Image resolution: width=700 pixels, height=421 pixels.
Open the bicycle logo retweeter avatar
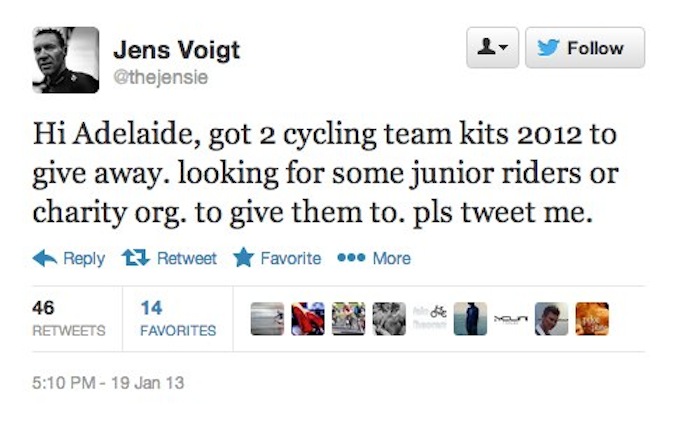point(430,319)
